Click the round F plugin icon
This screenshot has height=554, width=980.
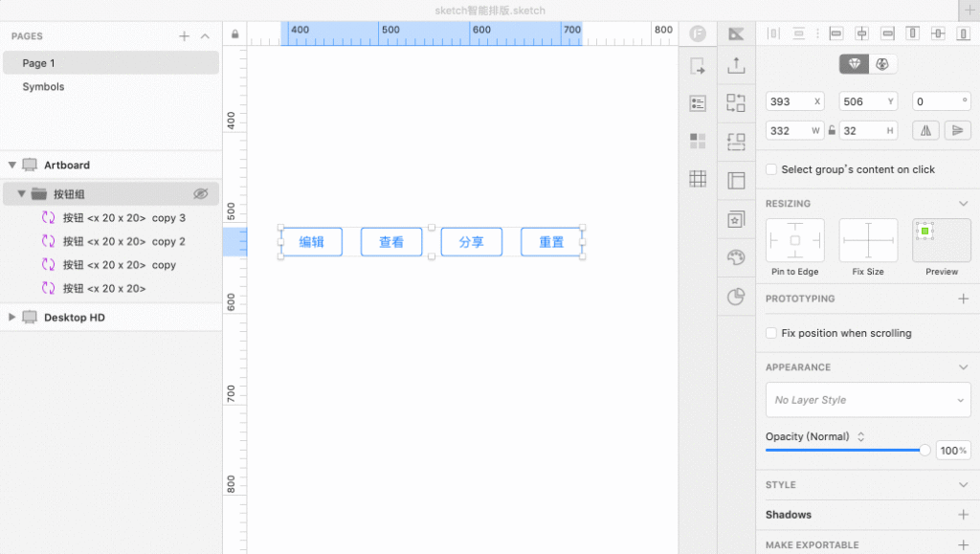[698, 33]
